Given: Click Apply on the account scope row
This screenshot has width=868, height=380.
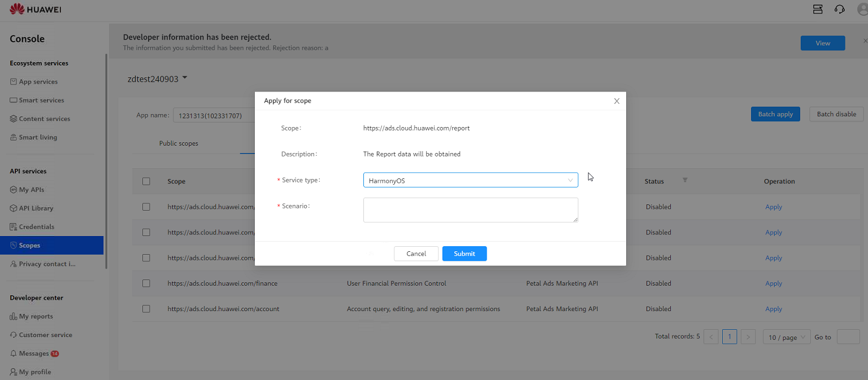Looking at the screenshot, I should click(x=773, y=309).
